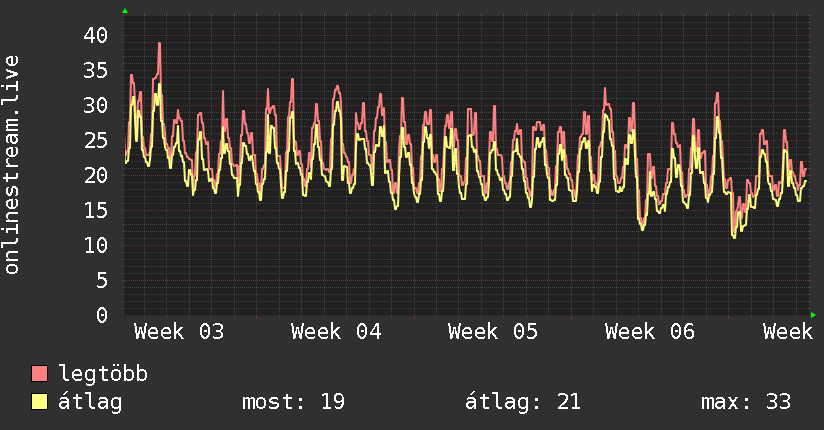Click the y-axis value 30
The image size is (824, 430).
point(95,105)
